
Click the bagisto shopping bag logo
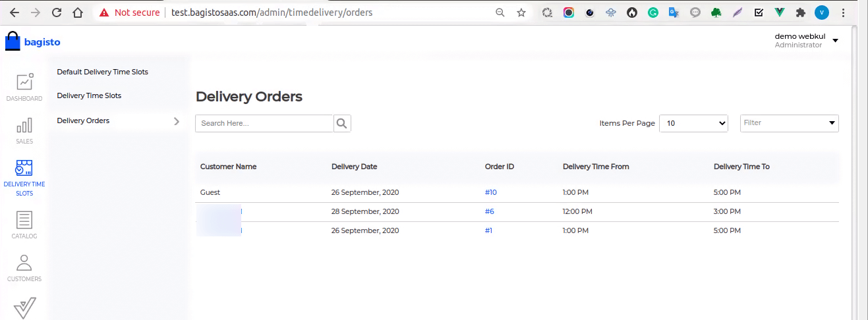[13, 41]
